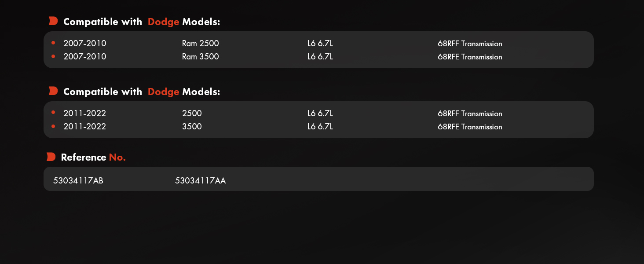This screenshot has width=644, height=264.
Task: Select the red Dodge word in first heading
Action: (164, 22)
